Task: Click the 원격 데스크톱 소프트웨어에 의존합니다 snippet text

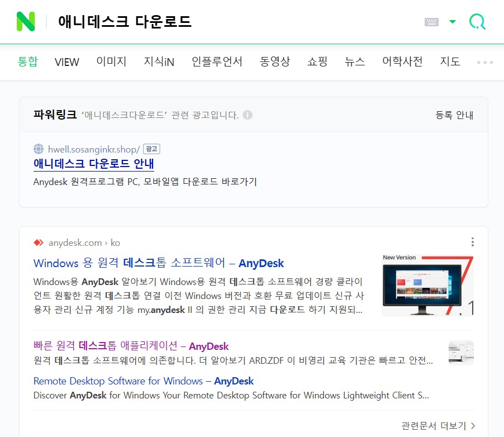Action: pyautogui.click(x=233, y=360)
